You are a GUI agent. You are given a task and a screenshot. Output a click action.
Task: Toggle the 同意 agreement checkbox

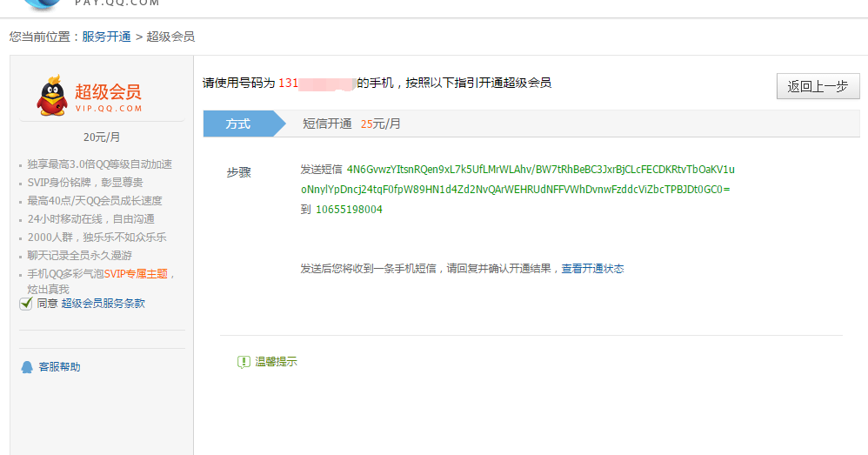pyautogui.click(x=26, y=304)
